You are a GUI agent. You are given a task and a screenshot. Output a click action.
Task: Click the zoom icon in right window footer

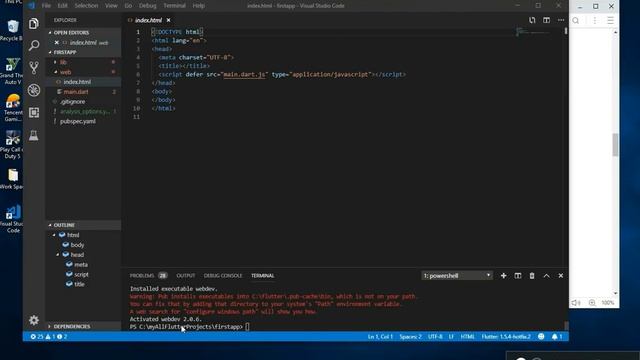(x=592, y=302)
